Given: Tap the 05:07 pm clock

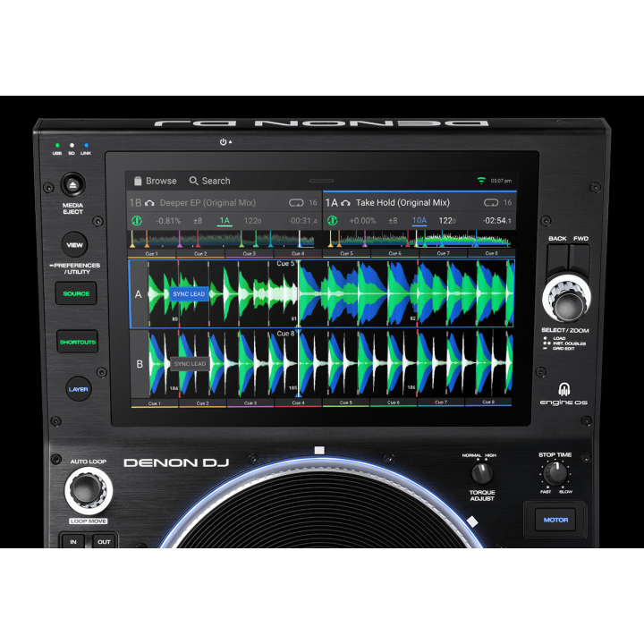Looking at the screenshot, I should (501, 181).
